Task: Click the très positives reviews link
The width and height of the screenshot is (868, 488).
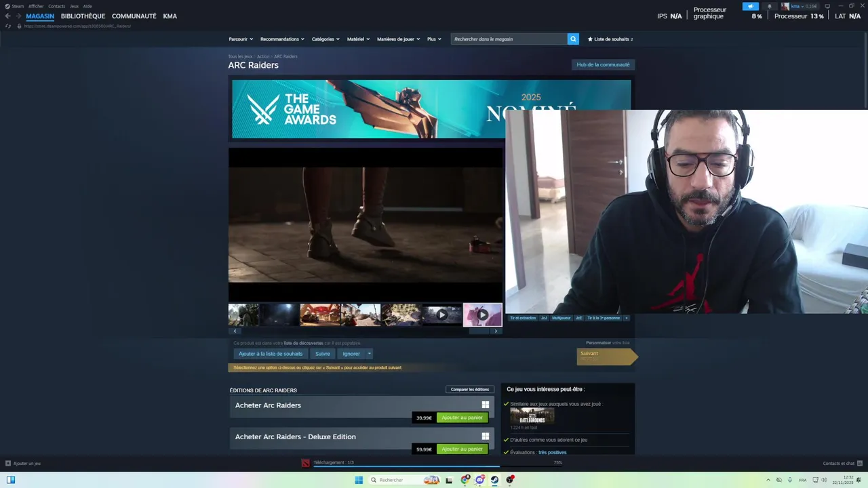Action: coord(553,452)
